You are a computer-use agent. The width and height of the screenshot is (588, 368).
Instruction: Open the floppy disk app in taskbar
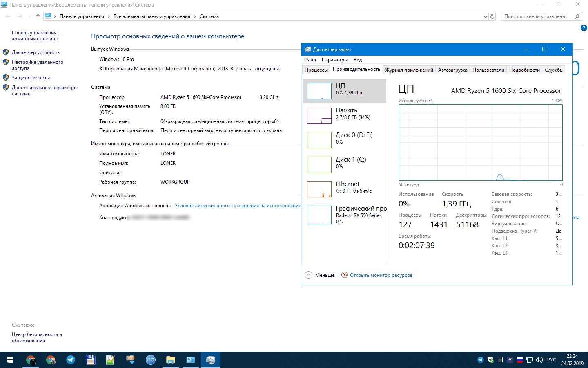[91, 360]
